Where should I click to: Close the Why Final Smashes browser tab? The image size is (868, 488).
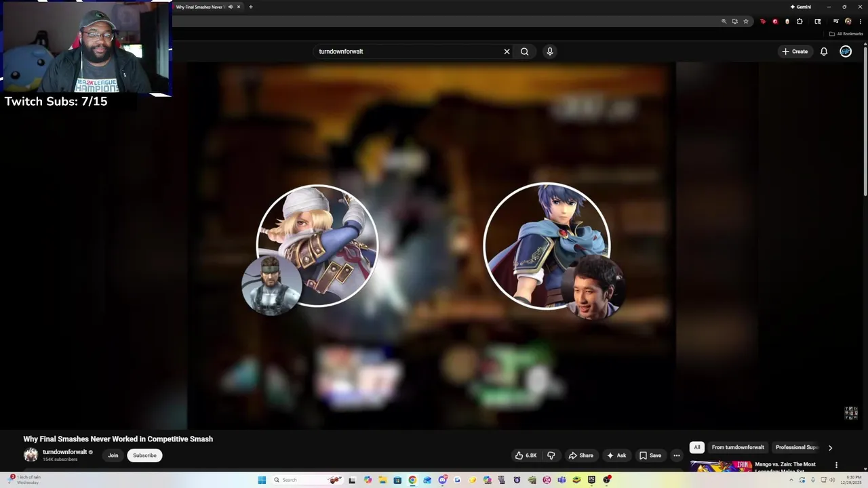coord(239,7)
